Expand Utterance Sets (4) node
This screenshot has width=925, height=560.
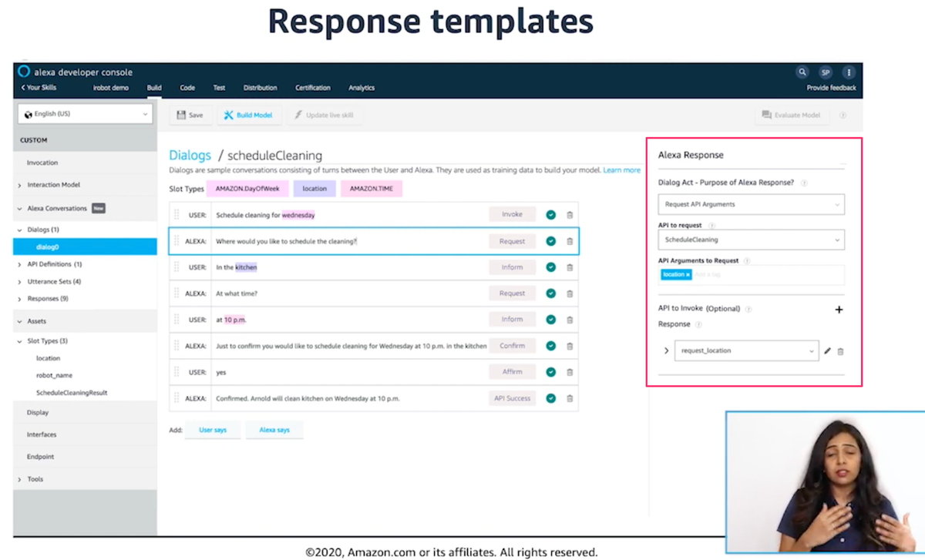(19, 282)
